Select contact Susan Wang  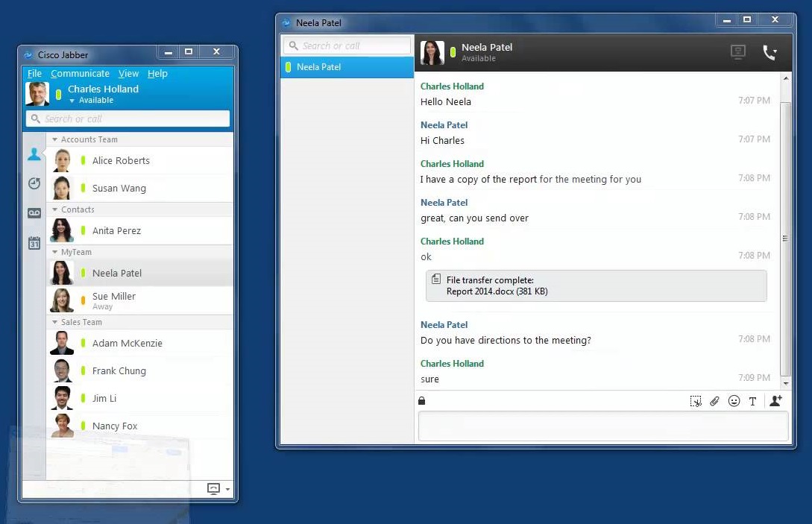pos(140,189)
